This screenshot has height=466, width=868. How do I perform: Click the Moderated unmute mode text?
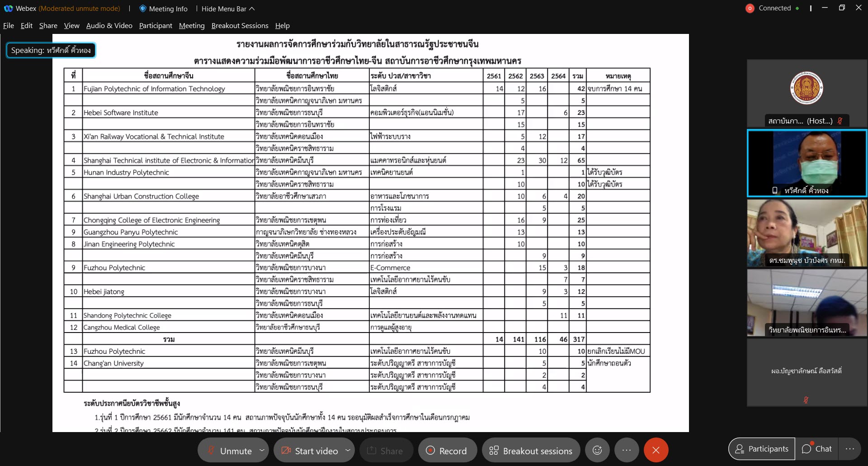click(x=80, y=9)
